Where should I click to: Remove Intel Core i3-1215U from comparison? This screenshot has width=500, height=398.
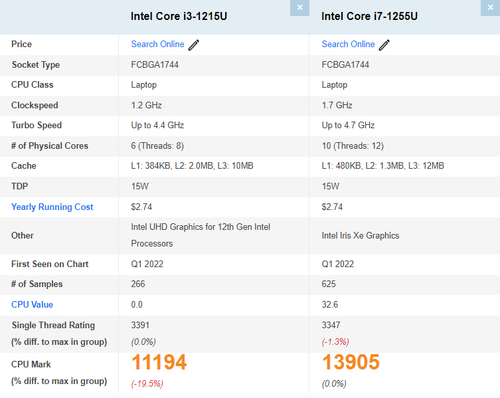[x=300, y=8]
